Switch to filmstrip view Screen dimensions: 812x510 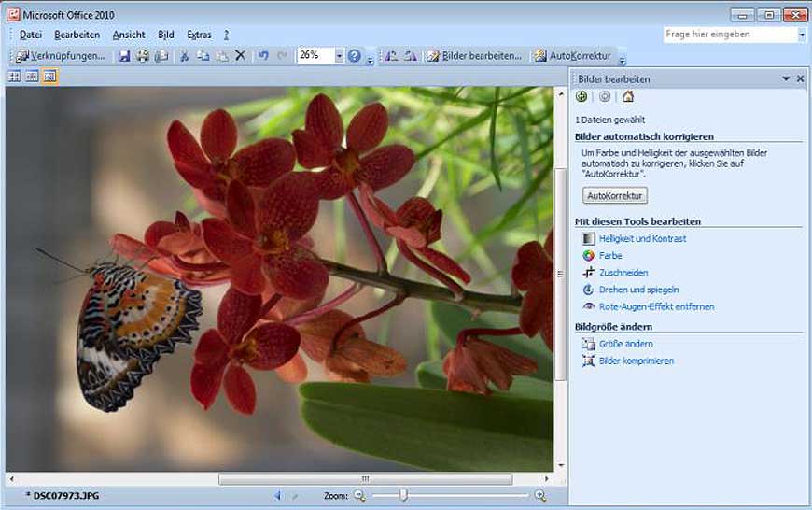click(32, 77)
